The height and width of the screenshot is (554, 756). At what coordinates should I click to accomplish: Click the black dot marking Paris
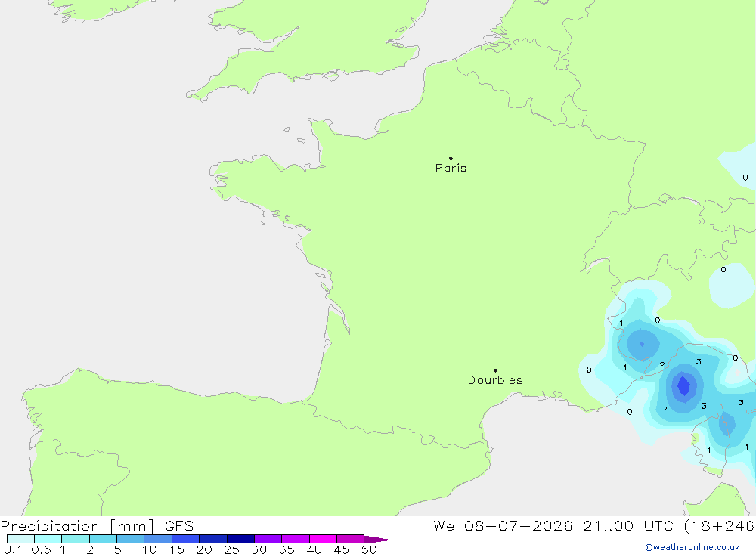click(451, 158)
